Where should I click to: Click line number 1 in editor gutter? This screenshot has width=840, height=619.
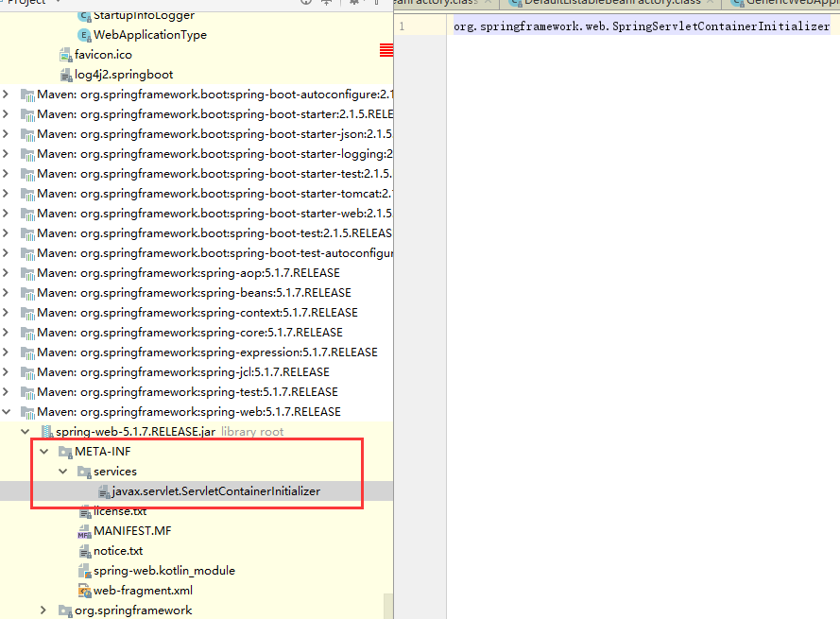402,26
